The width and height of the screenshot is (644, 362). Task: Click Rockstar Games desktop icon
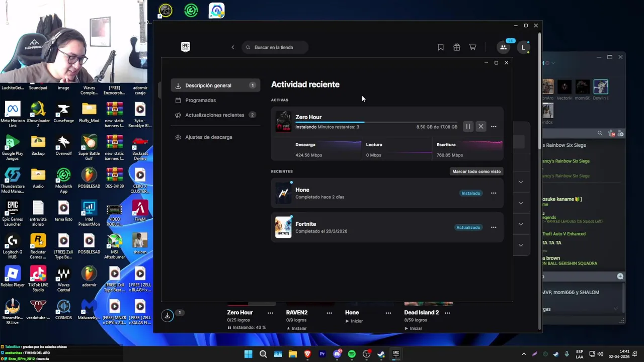[38, 246]
